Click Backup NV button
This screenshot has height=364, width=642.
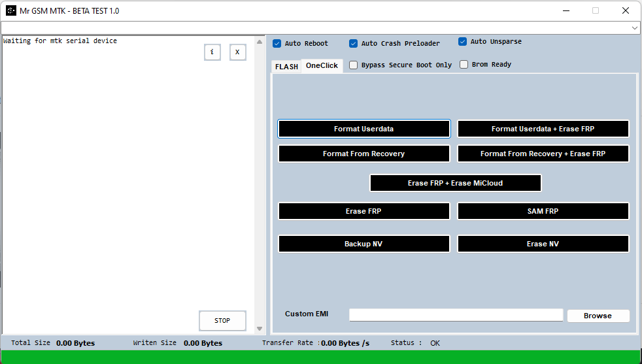[363, 244]
